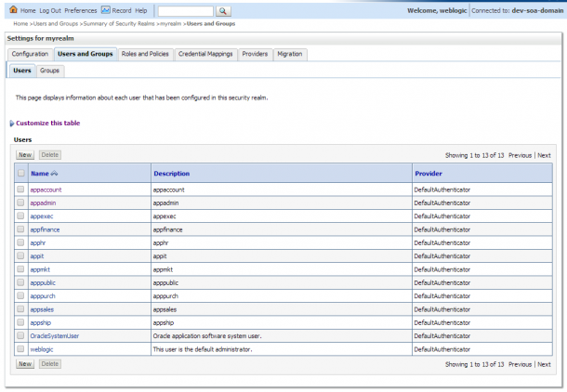Open the apppurch user link
This screenshot has width=567, height=392.
(43, 296)
